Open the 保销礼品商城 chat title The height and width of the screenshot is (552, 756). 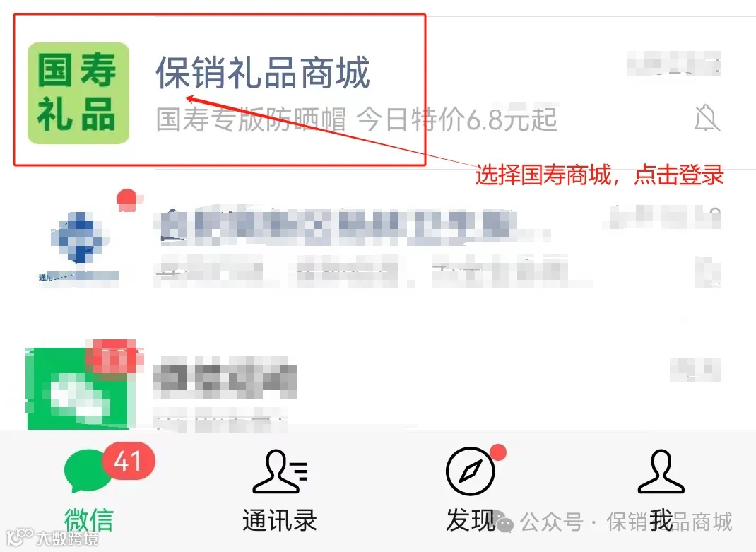coord(264,72)
